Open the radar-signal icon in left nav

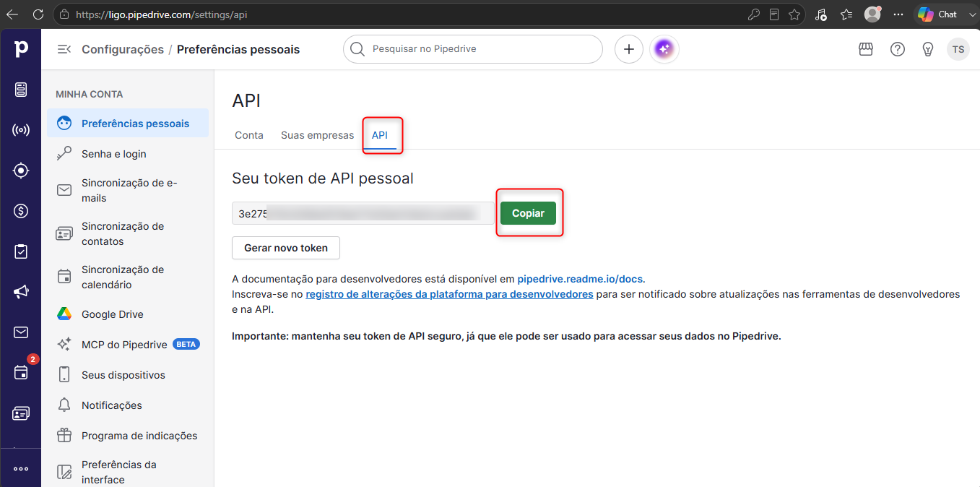[21, 130]
